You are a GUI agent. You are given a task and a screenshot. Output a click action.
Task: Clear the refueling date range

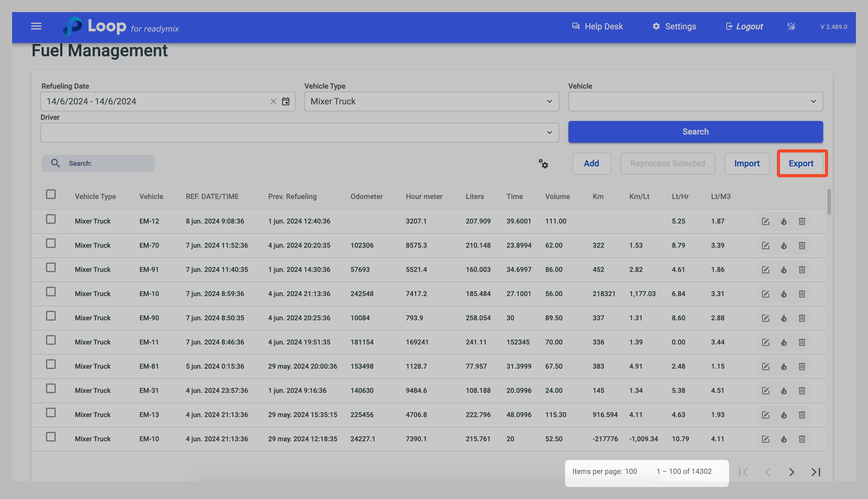click(x=273, y=101)
